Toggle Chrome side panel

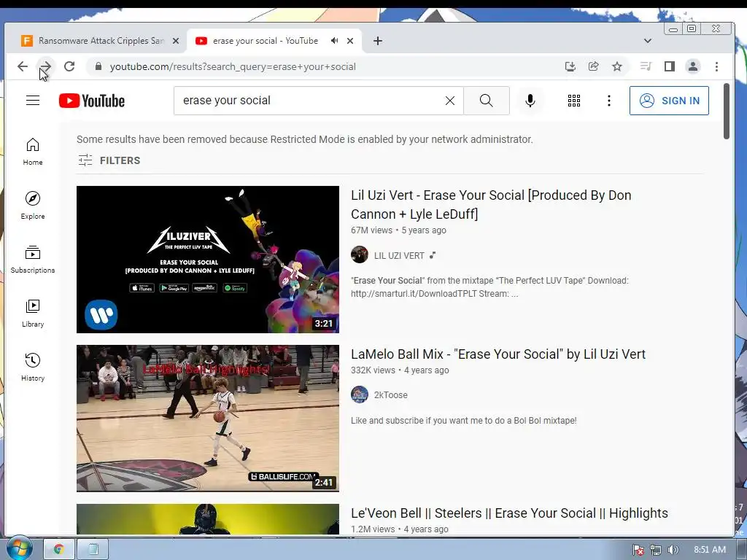point(670,66)
